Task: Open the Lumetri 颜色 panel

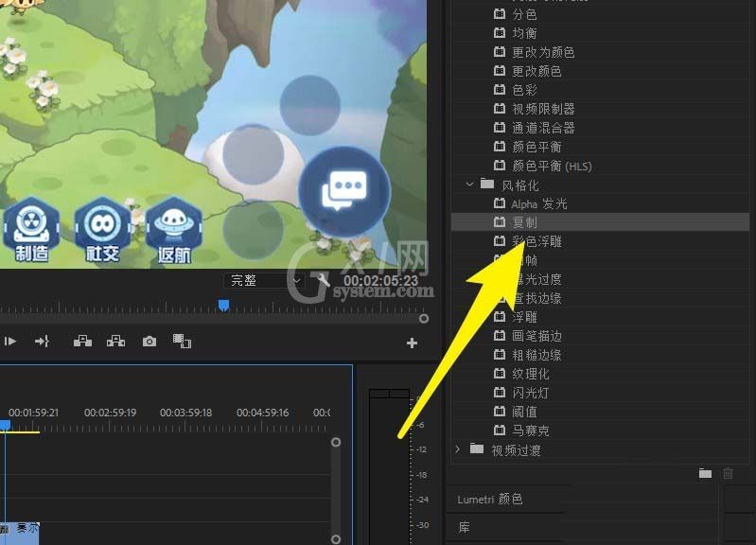Action: pyautogui.click(x=490, y=500)
